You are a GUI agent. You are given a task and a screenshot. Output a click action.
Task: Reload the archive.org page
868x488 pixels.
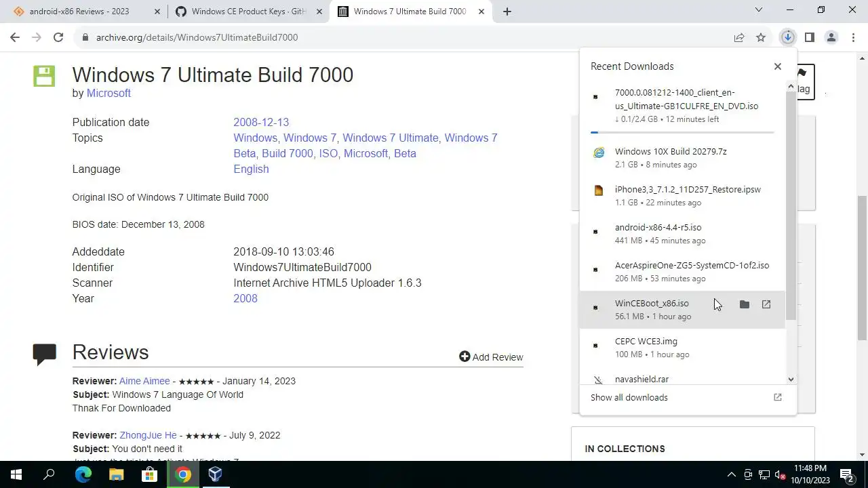tap(58, 37)
